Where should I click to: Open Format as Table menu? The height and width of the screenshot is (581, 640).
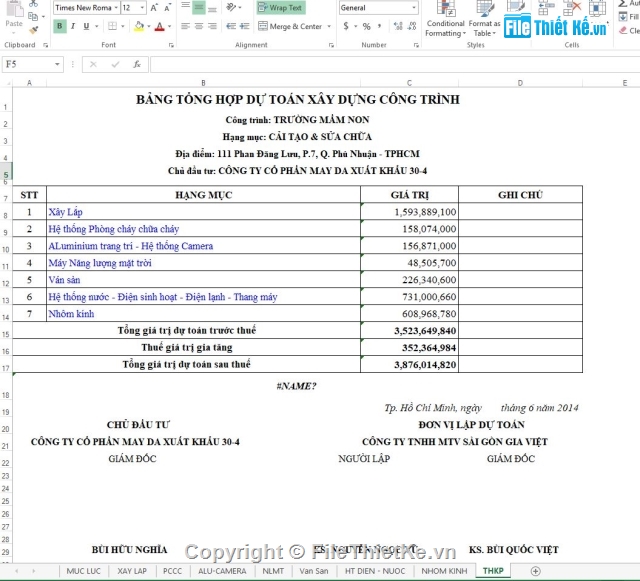tap(484, 19)
